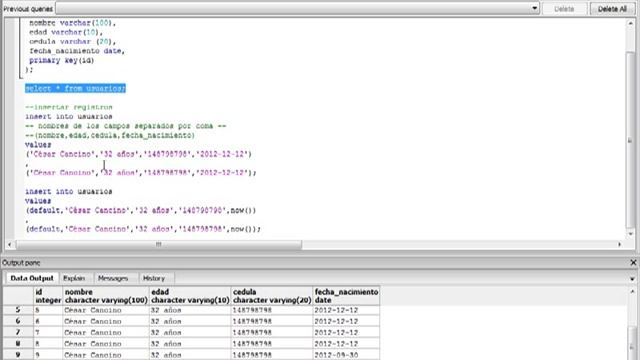Click the editor vertical scrollbar thumb
Image resolution: width=640 pixels, height=360 pixels.
click(x=630, y=141)
